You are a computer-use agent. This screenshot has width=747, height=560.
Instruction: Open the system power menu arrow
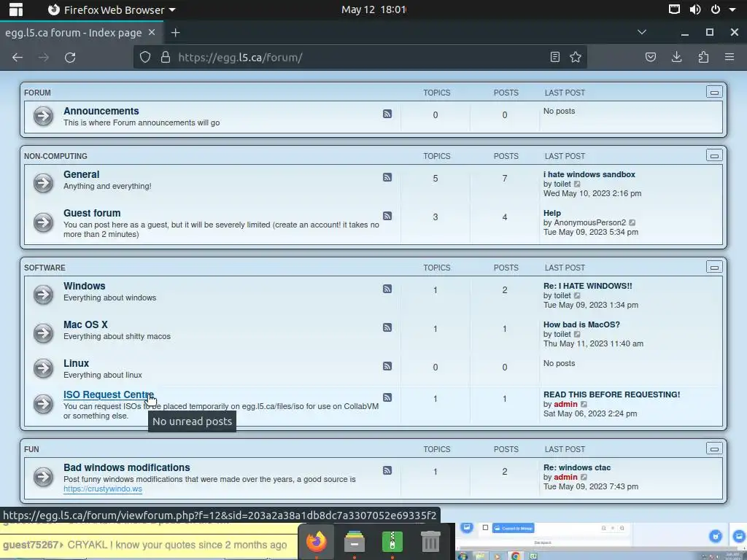click(x=732, y=9)
